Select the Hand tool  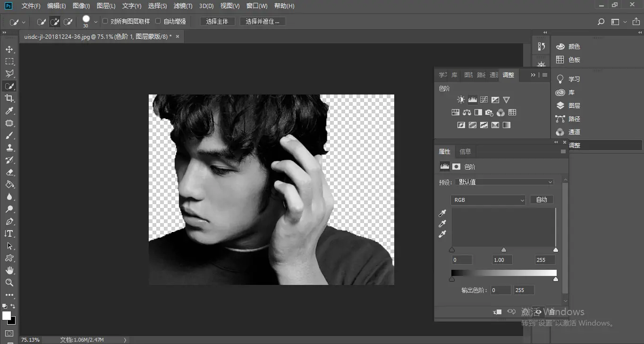(x=9, y=270)
